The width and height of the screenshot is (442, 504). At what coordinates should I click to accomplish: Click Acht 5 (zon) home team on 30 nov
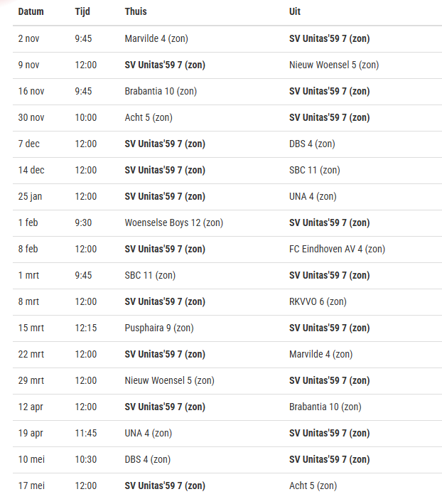pos(149,117)
